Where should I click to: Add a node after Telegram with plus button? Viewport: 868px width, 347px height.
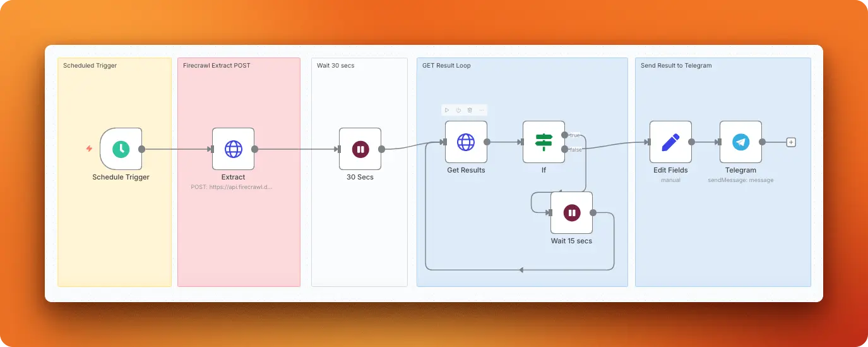791,142
